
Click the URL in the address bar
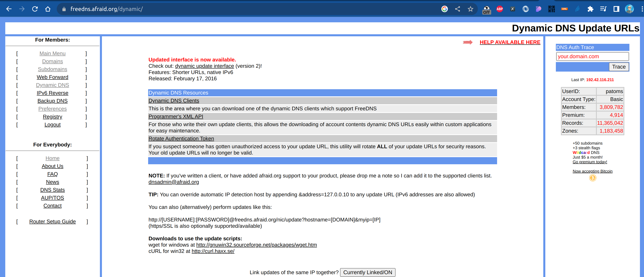click(107, 9)
